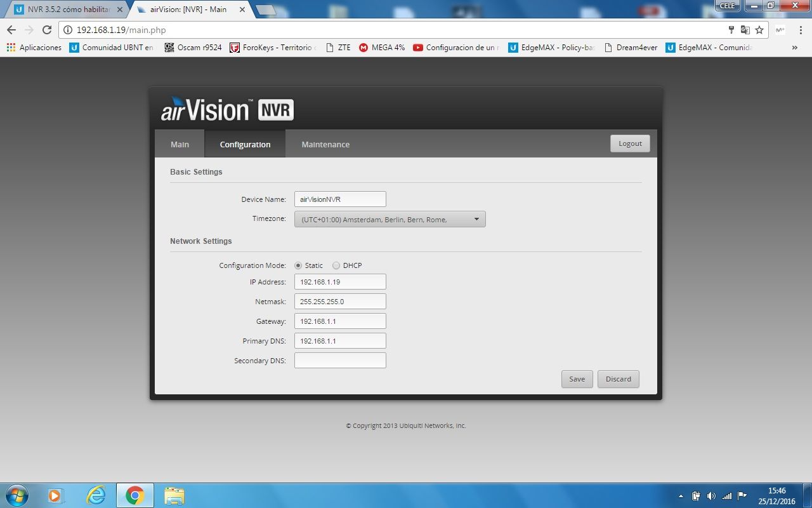Click the translate page icon in address bar

tap(745, 30)
